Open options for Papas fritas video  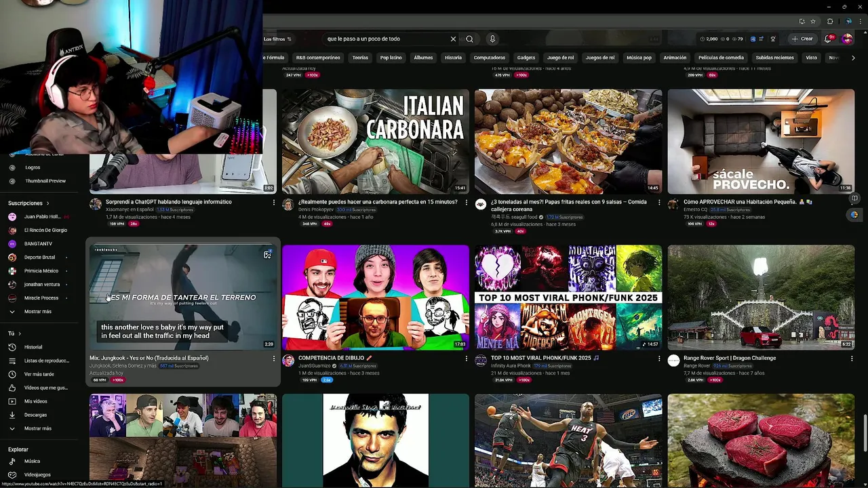tap(659, 202)
